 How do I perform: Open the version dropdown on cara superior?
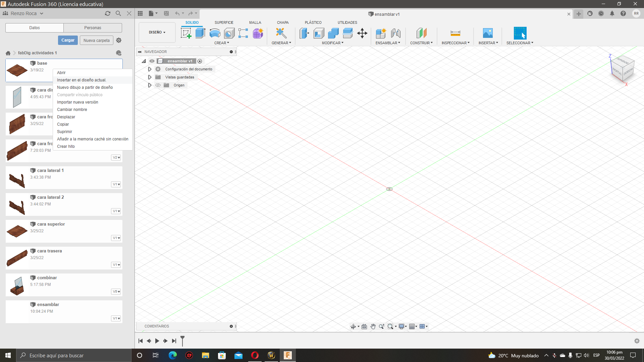[116, 238]
